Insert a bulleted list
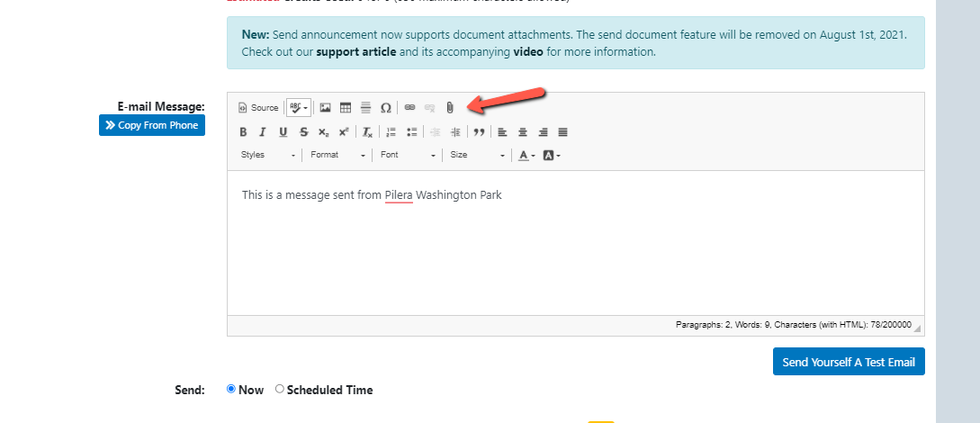Image resolution: width=980 pixels, height=423 pixels. [411, 131]
